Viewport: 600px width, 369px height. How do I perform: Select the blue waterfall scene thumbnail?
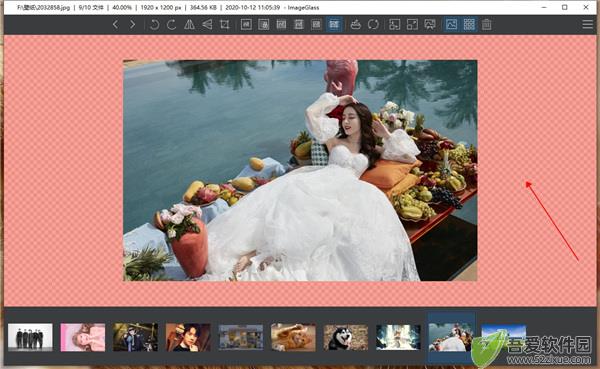tap(398, 337)
